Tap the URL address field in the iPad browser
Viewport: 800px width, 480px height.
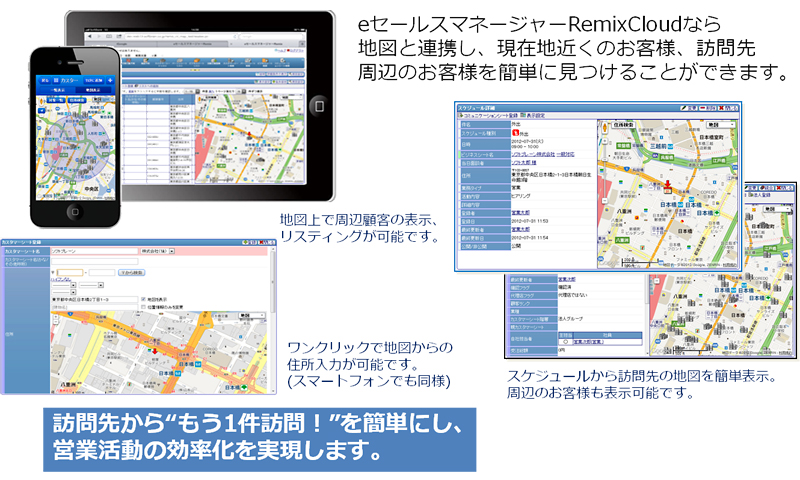[181, 36]
